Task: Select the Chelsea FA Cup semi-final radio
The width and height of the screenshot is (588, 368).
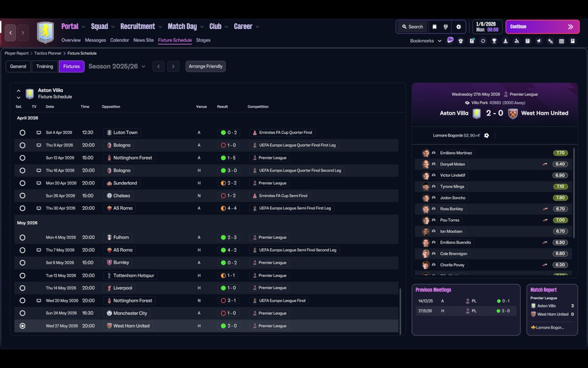Action: click(x=23, y=196)
